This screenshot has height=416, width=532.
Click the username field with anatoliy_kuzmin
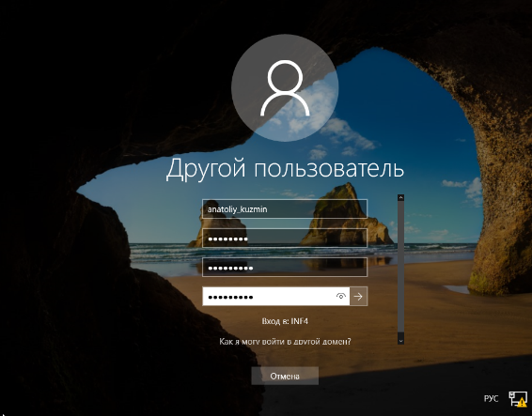click(x=284, y=208)
